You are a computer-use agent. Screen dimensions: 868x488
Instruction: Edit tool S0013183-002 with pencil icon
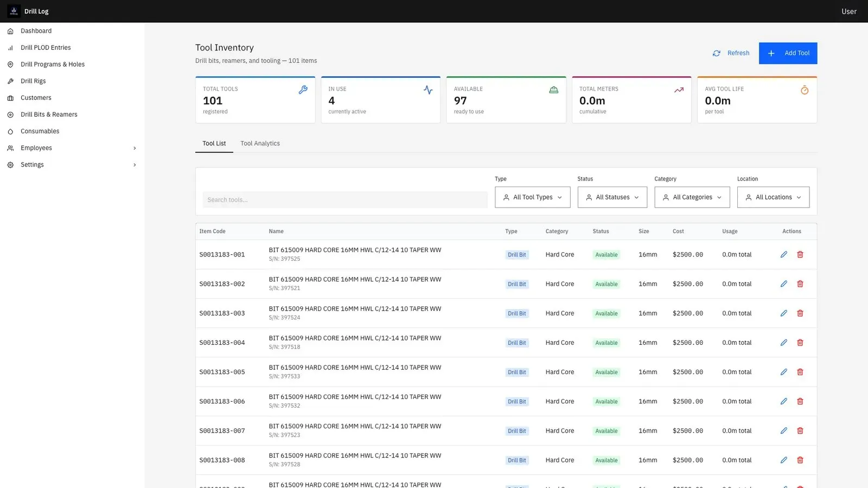[784, 284]
